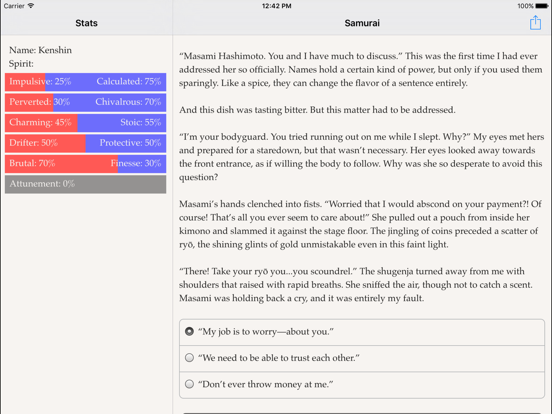The image size is (552, 414).
Task: Click the Samurai title in the header
Action: (362, 23)
